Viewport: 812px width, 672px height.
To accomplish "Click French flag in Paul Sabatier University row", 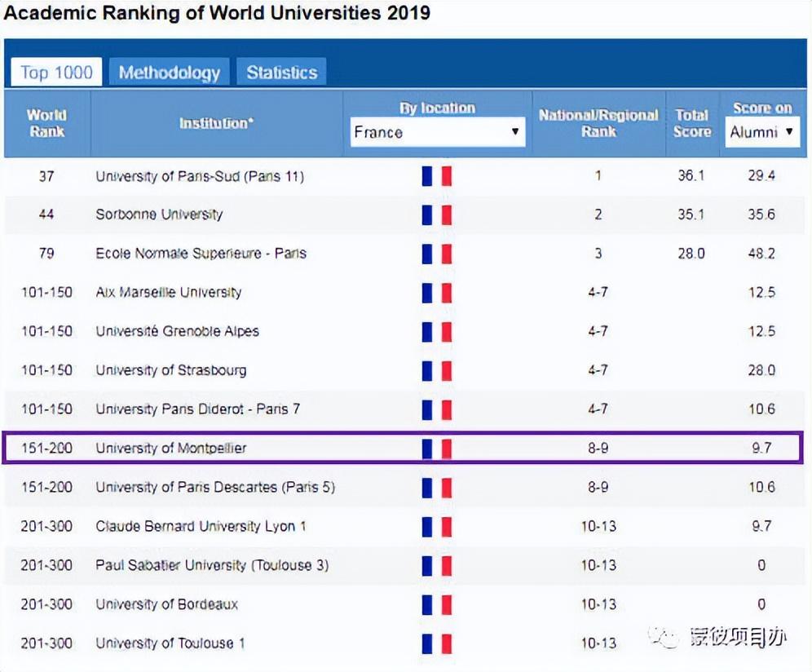I will 437,566.
